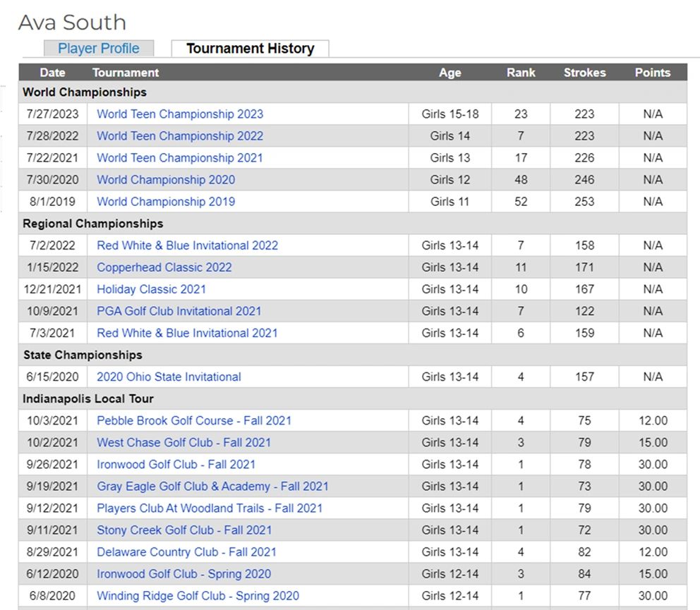Open Red White & Blue Invitational 2022
The width and height of the screenshot is (700, 610).
[187, 245]
